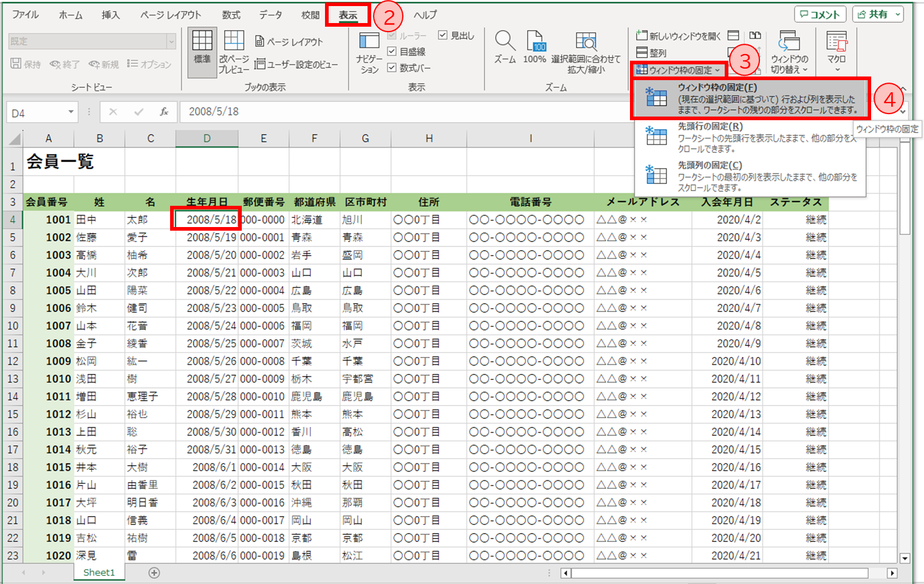Image resolution: width=924 pixels, height=584 pixels.
Task: Toggle the 見出し headings checkbox
Action: pos(443,35)
